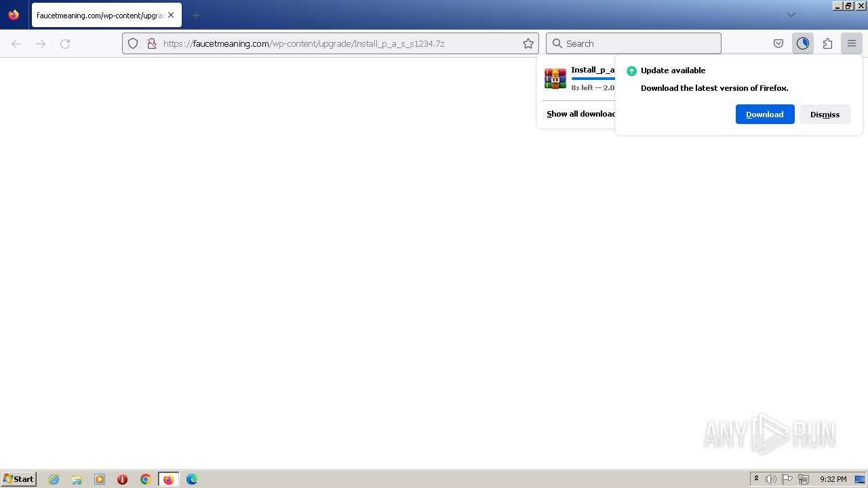
Task: Click the Show desktop button
Action: tap(860, 479)
